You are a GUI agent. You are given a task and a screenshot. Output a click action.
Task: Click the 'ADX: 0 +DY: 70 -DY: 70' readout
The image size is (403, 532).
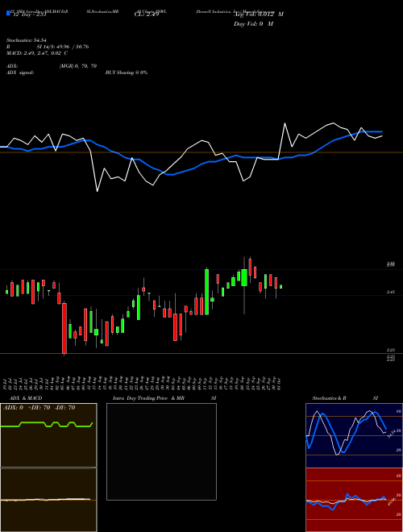39,408
